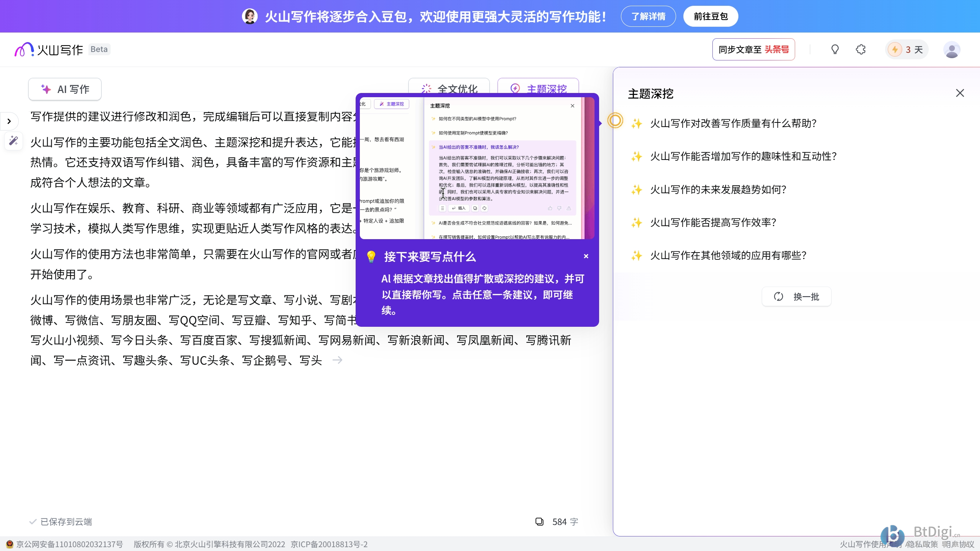Click 前往豆包 in the banner

point(710,16)
